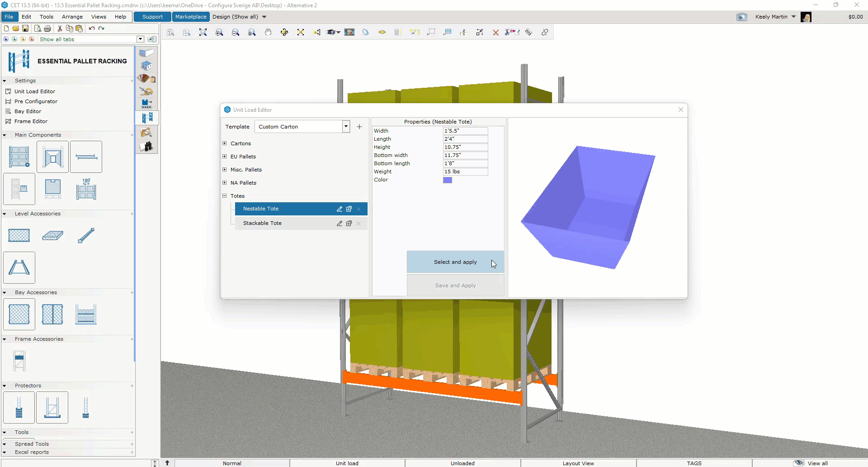
Task: Open the material swatches sidebar tab icon
Action: [x=147, y=79]
